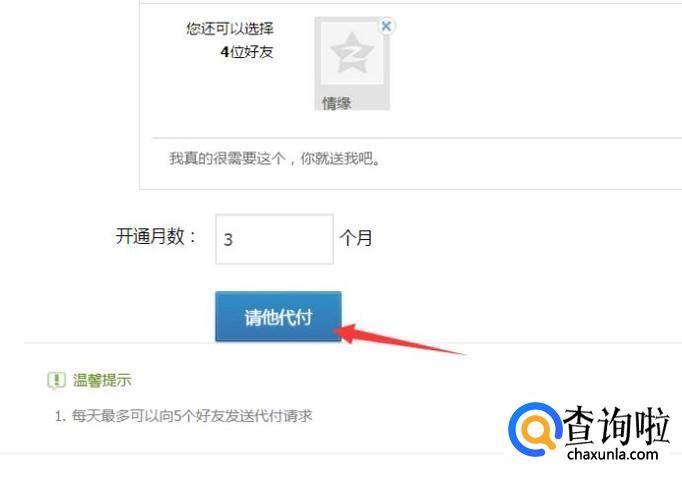Image resolution: width=682 pixels, height=485 pixels.
Task: Click the 请他代付 blue button
Action: coord(278,317)
